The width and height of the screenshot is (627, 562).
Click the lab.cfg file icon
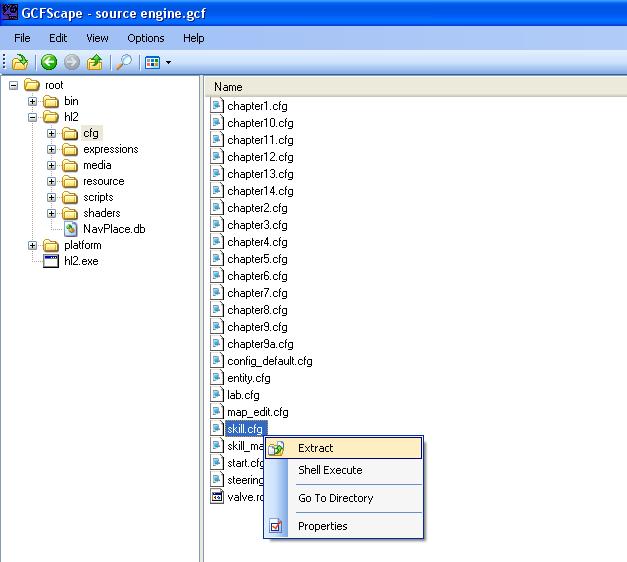217,395
